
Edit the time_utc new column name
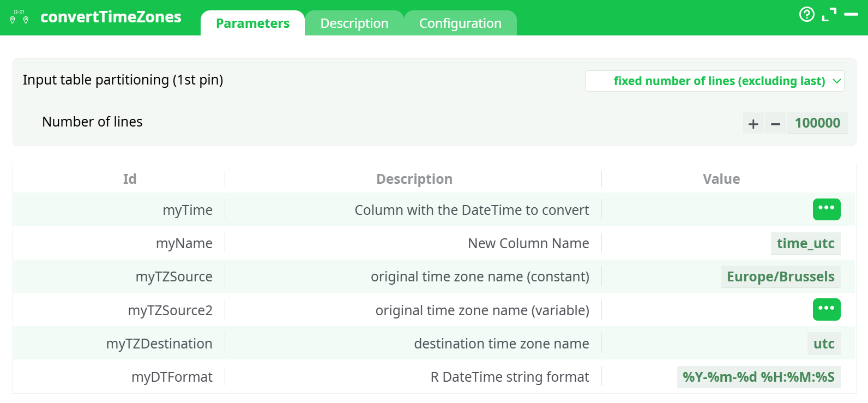click(x=805, y=244)
